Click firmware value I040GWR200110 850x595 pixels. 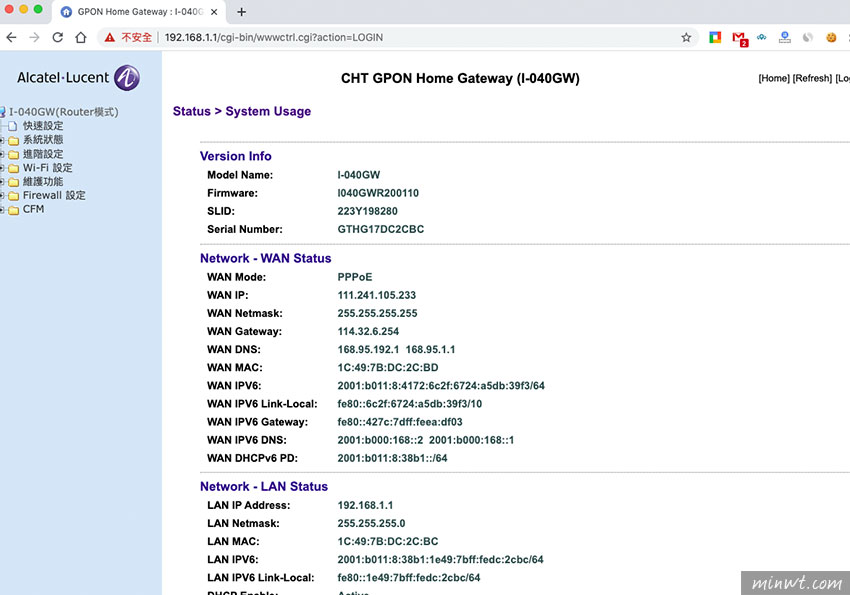(x=378, y=193)
